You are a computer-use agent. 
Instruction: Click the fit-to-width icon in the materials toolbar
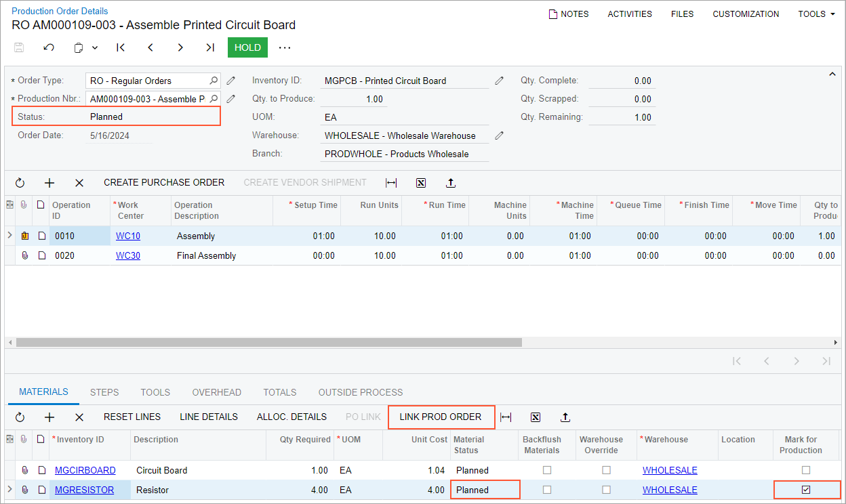point(506,417)
